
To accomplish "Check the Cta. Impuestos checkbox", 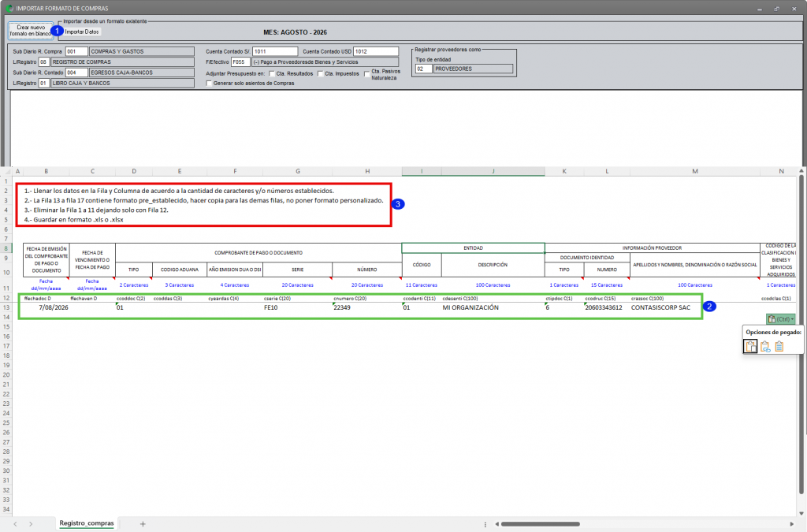I will tap(320, 73).
